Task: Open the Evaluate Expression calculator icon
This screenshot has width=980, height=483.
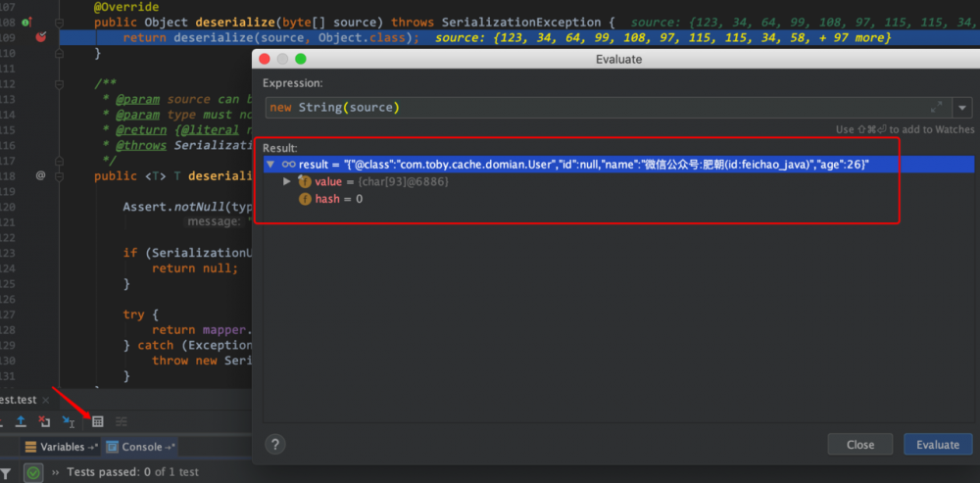Action: coord(97,421)
